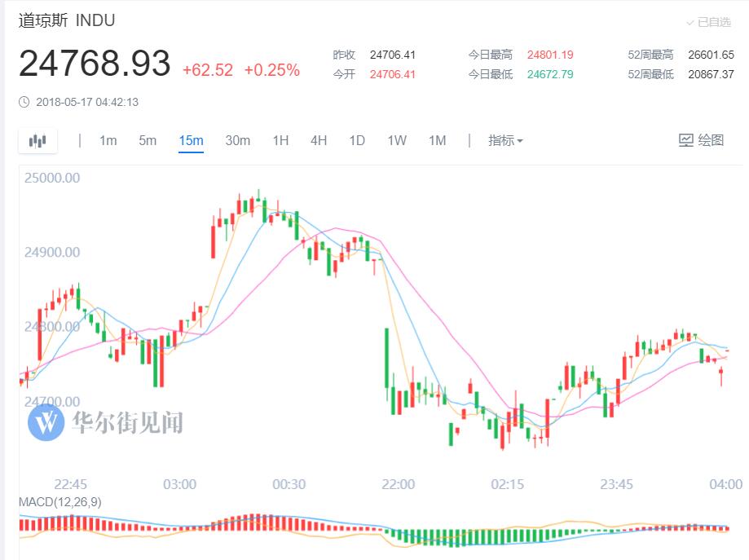Show the 1D daily chart
This screenshot has height=560, width=749.
point(357,140)
